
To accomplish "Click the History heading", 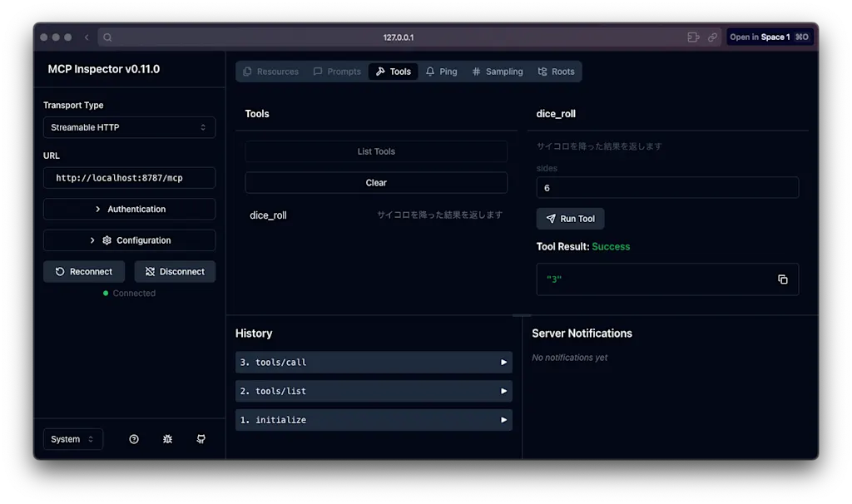I will (x=254, y=334).
